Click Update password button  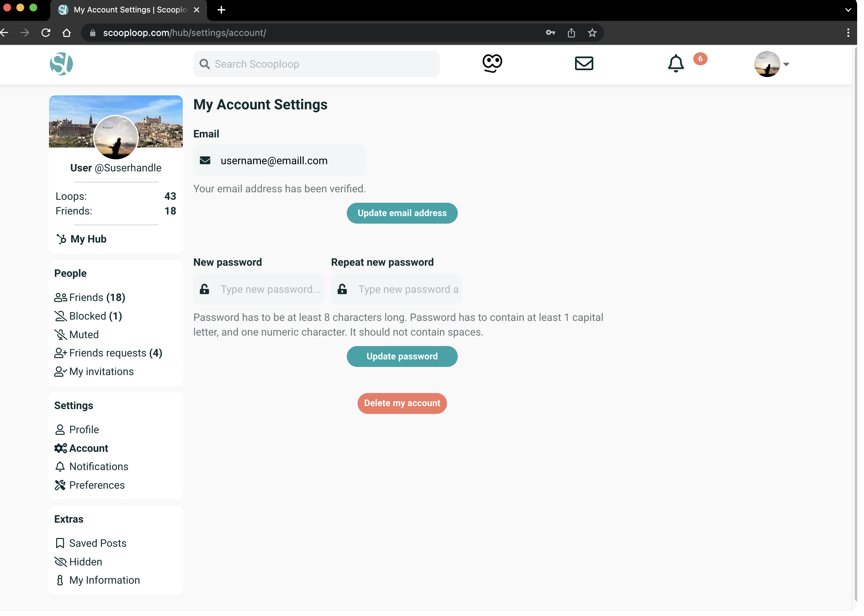[402, 357]
